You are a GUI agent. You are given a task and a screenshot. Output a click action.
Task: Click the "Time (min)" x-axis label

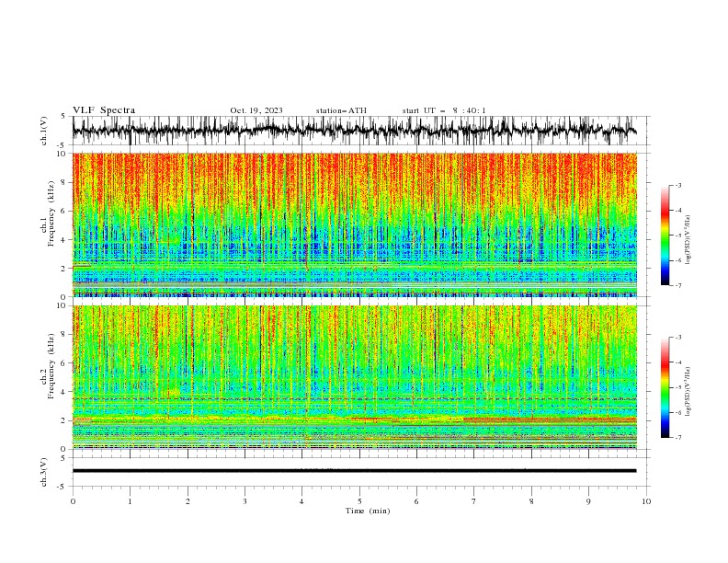pos(368,511)
